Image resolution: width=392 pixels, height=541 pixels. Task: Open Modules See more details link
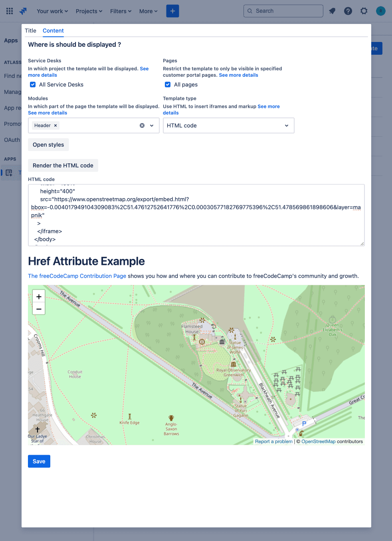48,113
